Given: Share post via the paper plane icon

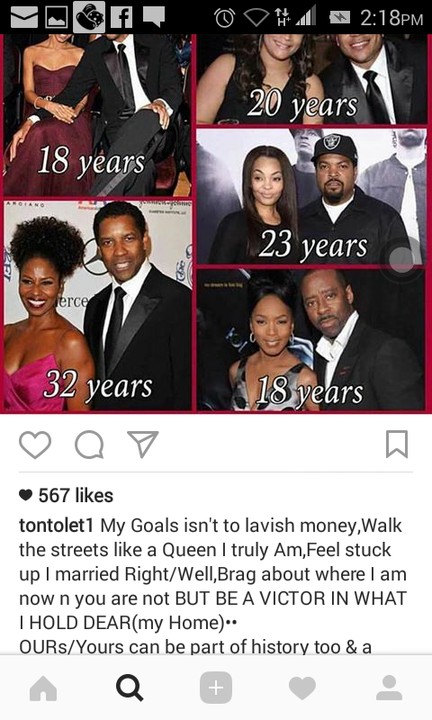Looking at the screenshot, I should 143,444.
